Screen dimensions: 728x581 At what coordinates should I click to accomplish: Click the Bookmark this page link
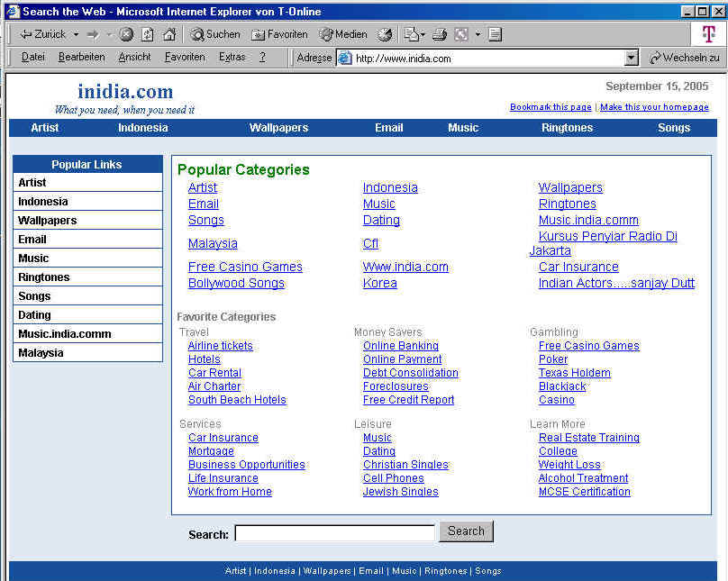coord(551,107)
